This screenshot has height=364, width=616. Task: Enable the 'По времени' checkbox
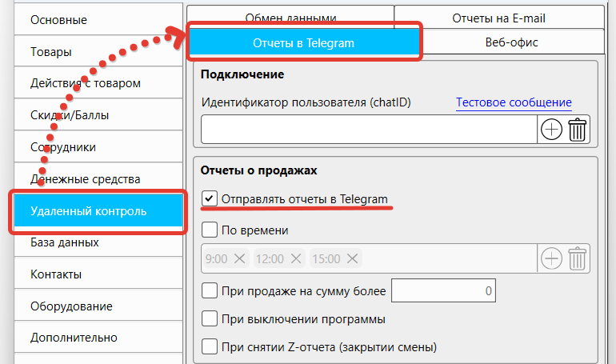(x=210, y=230)
